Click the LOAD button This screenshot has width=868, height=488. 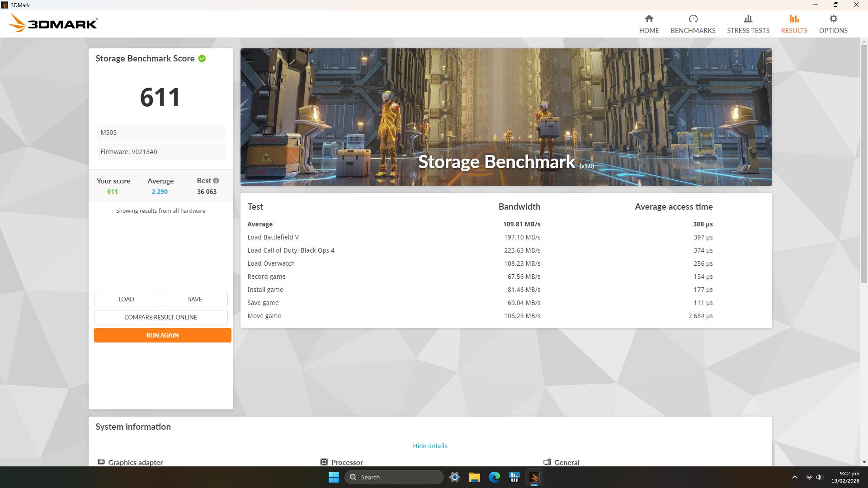126,299
